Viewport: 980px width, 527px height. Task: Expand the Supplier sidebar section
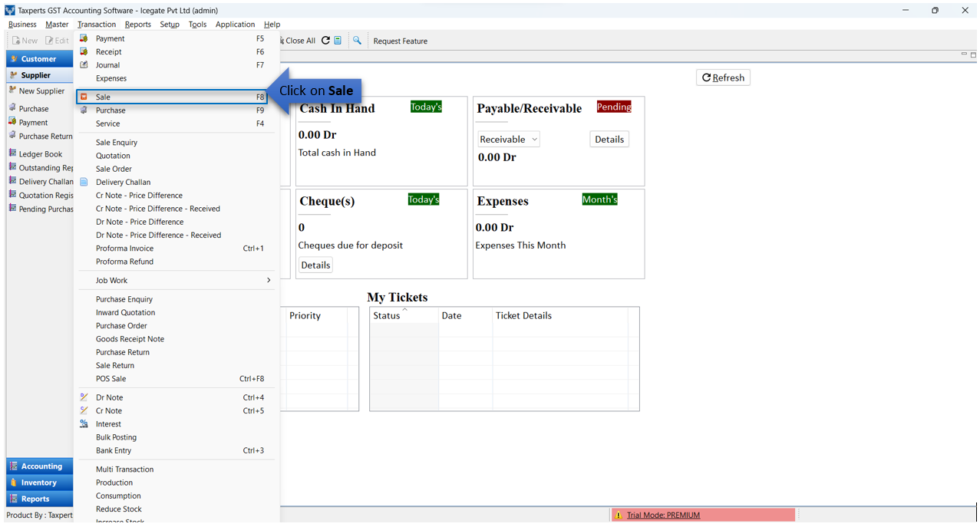(x=40, y=75)
